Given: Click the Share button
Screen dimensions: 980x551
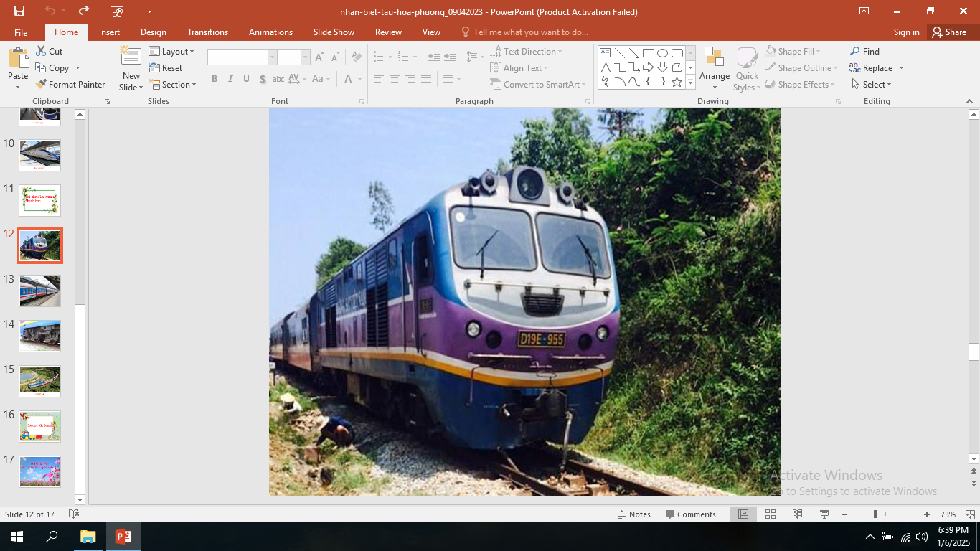Looking at the screenshot, I should [x=948, y=32].
